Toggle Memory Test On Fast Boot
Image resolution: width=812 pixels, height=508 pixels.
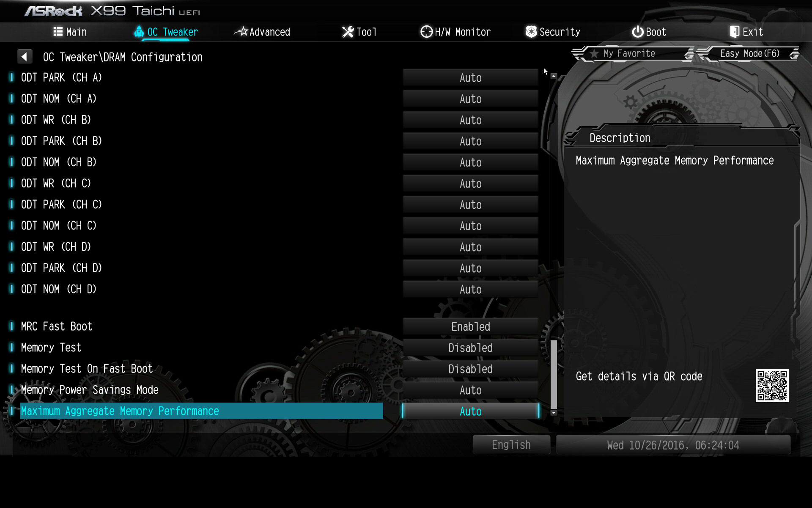click(471, 369)
